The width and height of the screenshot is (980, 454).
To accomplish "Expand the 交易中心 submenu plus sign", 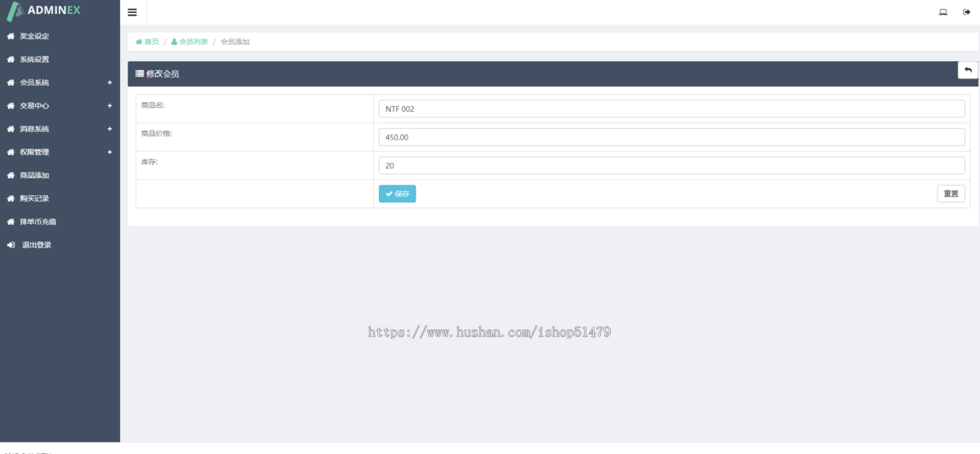I will (x=109, y=105).
